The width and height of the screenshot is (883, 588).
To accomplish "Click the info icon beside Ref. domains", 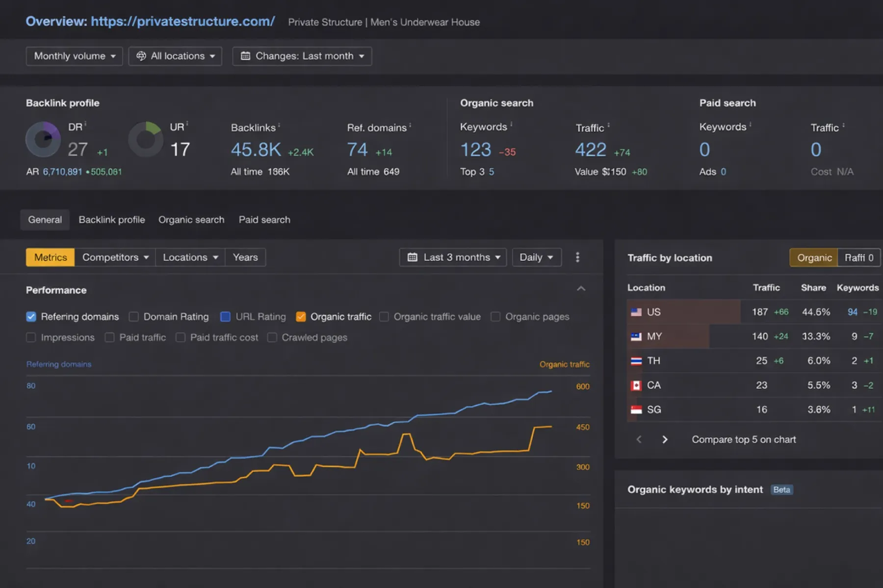I will pos(410,126).
